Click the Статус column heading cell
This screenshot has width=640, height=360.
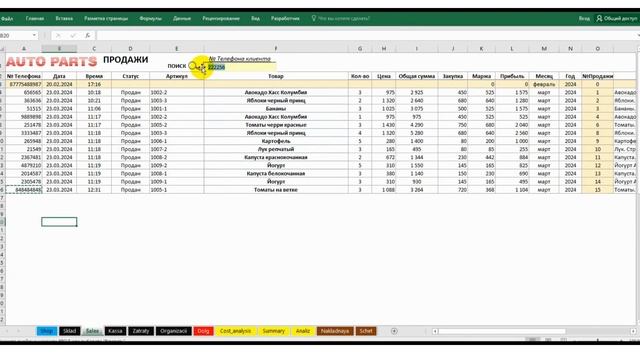(130, 76)
